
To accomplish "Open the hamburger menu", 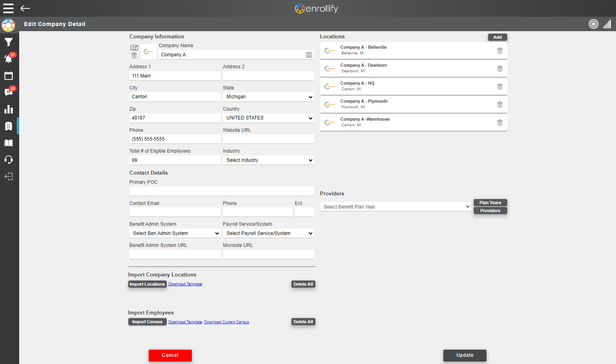I will 8,8.
